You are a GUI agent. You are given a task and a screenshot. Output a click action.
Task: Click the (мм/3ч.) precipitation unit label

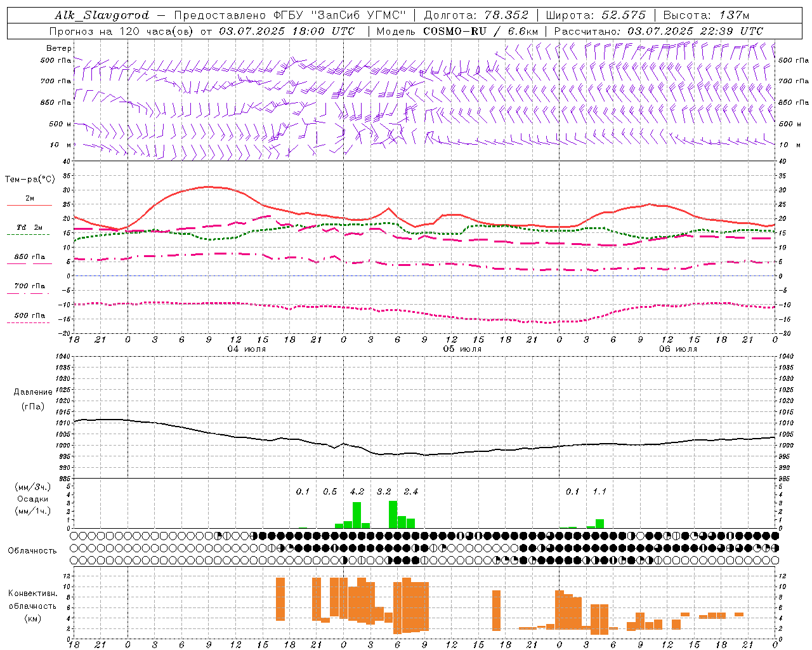tap(33, 487)
